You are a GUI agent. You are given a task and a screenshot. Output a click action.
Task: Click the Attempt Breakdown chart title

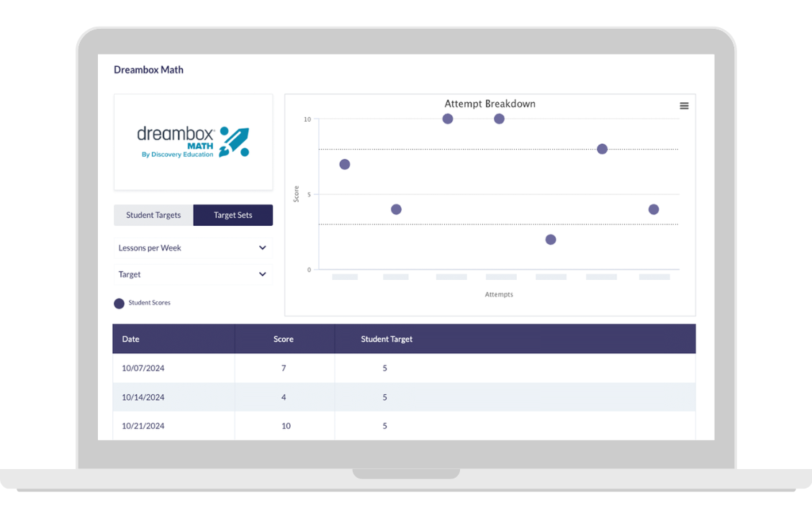(490, 104)
